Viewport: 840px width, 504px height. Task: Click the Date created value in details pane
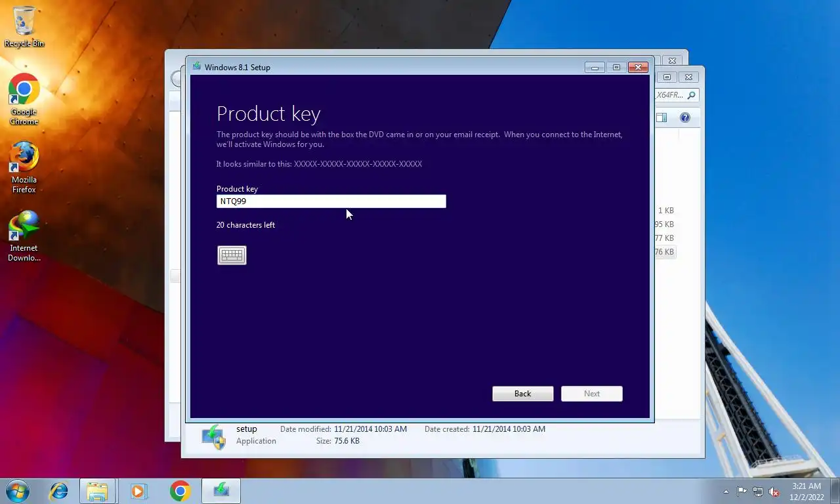509,429
